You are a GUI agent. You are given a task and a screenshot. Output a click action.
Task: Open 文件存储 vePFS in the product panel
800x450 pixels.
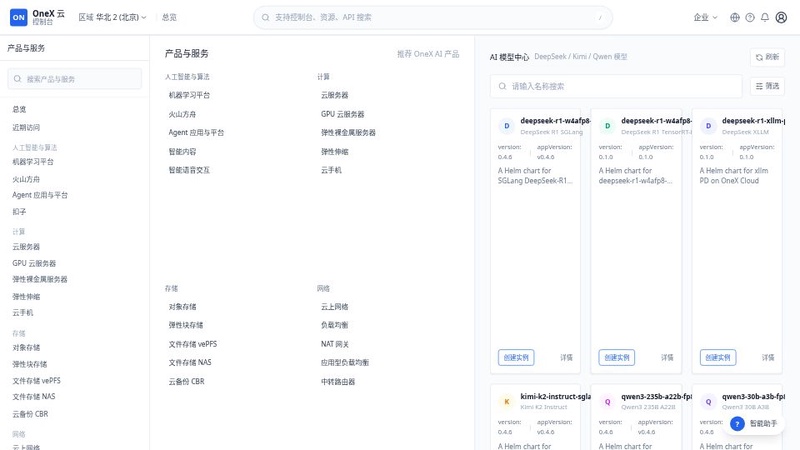193,344
